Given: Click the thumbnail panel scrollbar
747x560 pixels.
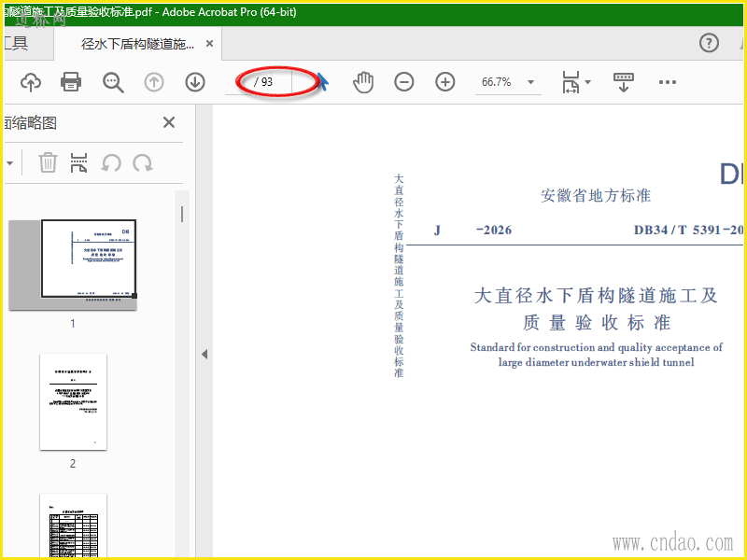Looking at the screenshot, I should click(182, 215).
